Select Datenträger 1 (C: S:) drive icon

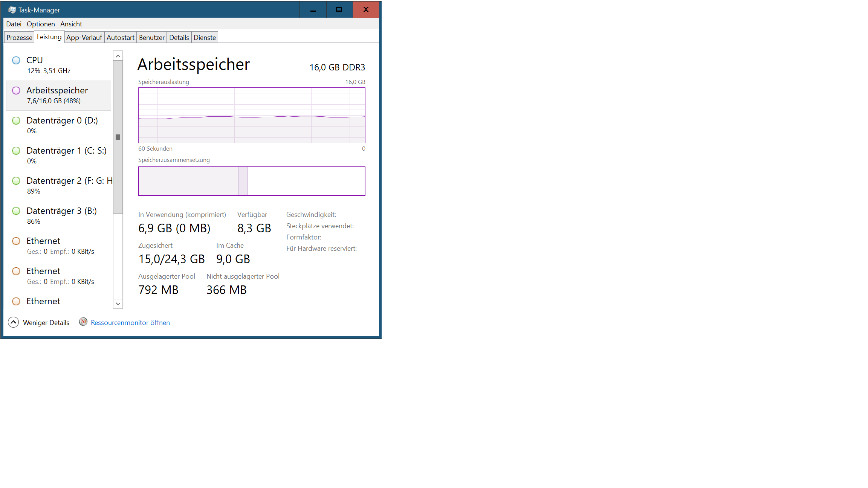coord(16,151)
